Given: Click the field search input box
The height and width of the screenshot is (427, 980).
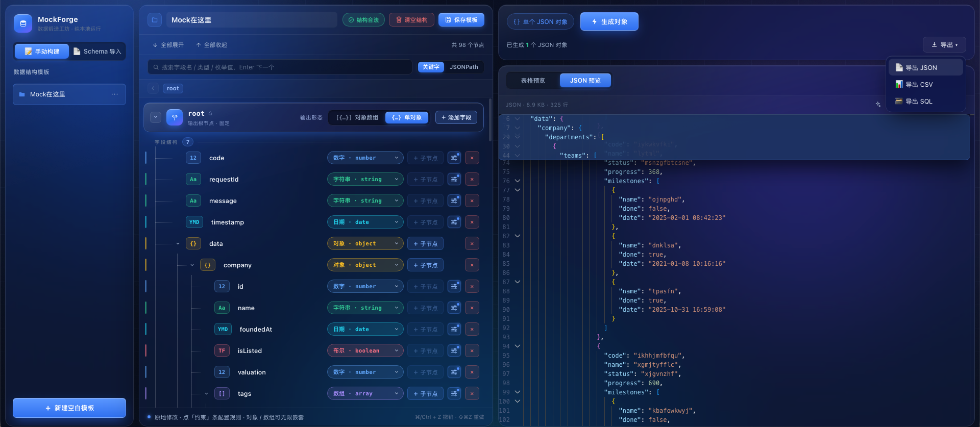Looking at the screenshot, I should click(x=280, y=67).
